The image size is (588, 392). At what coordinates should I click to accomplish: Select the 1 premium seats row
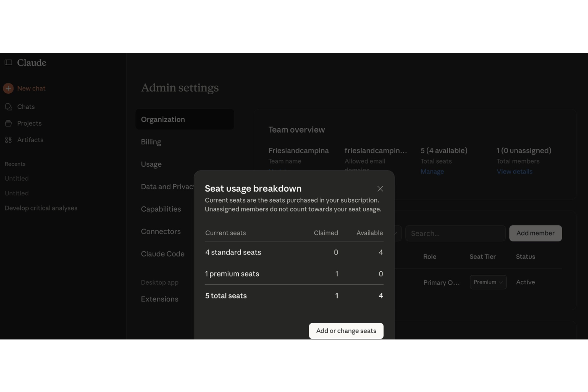click(294, 274)
